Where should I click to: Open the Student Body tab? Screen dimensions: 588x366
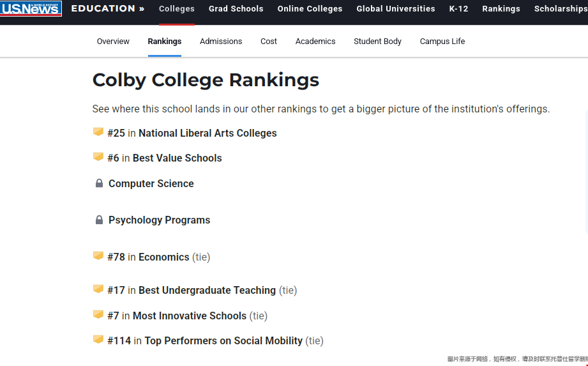click(x=377, y=42)
